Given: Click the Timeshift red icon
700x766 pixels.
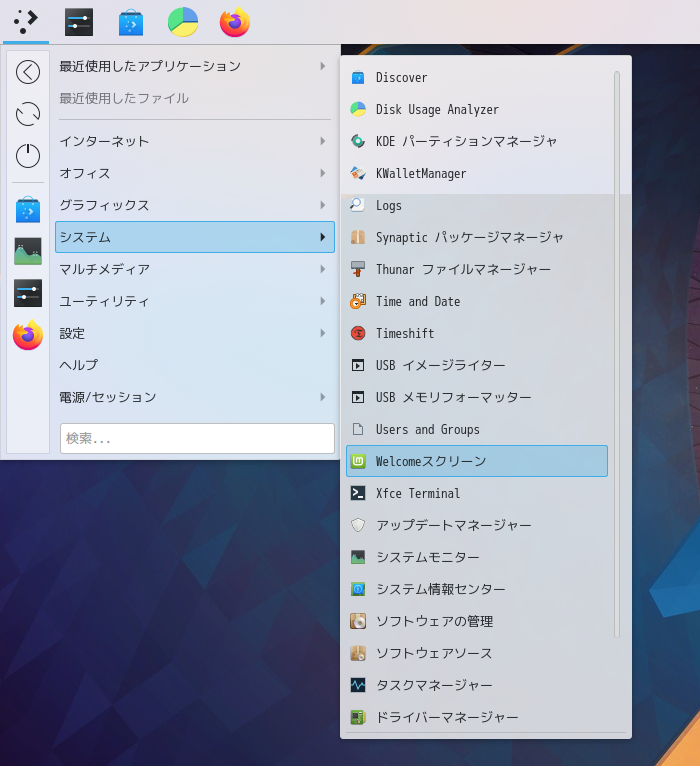Looking at the screenshot, I should (358, 333).
